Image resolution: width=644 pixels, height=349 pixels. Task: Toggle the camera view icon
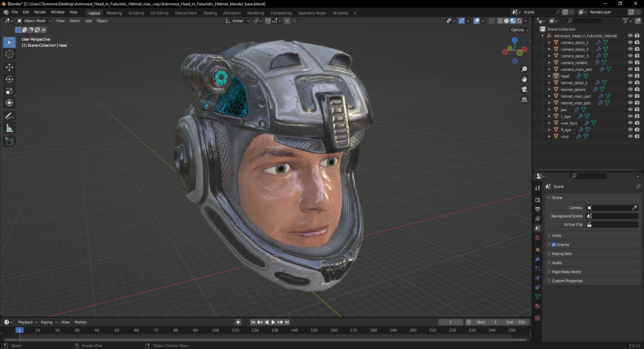tap(524, 89)
